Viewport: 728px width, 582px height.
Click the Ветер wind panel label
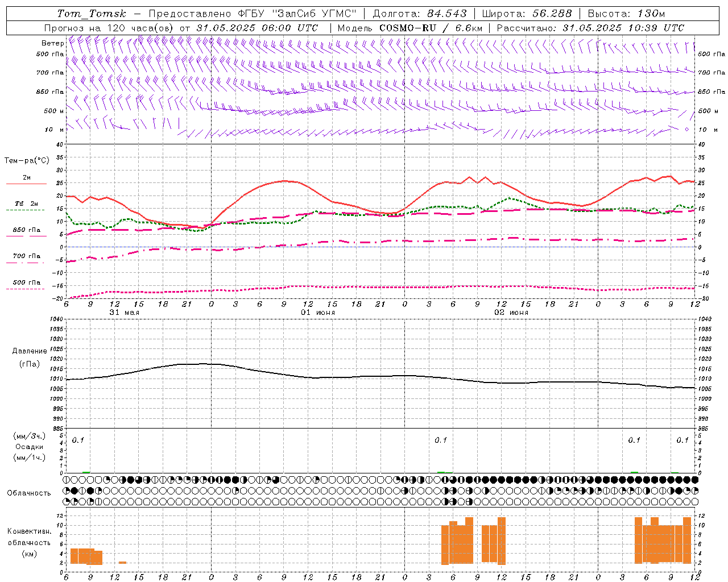point(52,43)
